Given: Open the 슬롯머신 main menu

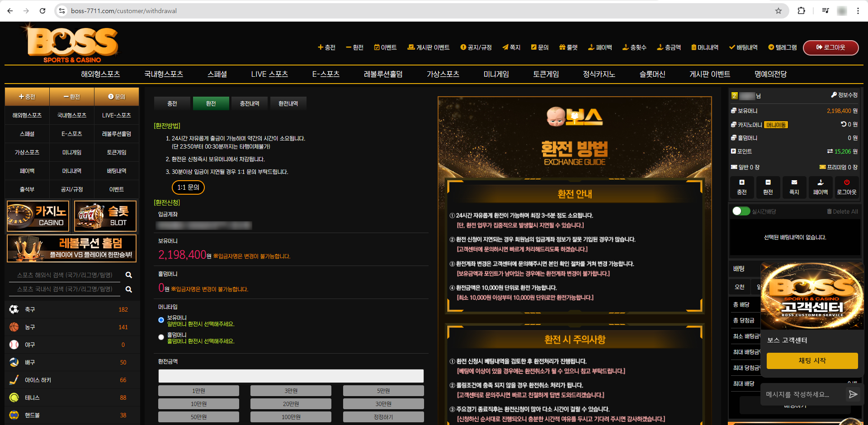Looking at the screenshot, I should point(652,74).
